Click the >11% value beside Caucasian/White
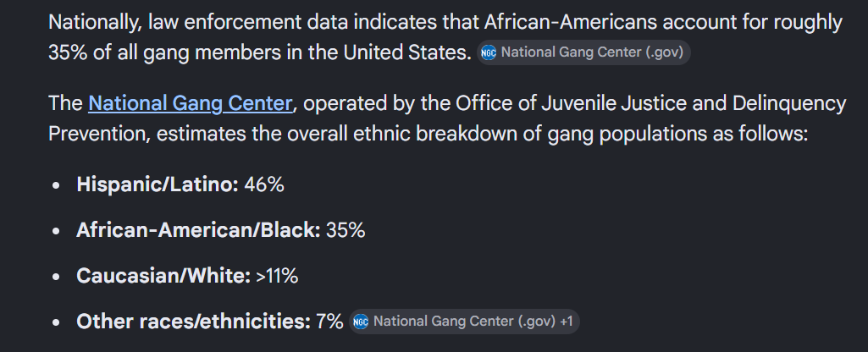The image size is (868, 352). pos(277,276)
